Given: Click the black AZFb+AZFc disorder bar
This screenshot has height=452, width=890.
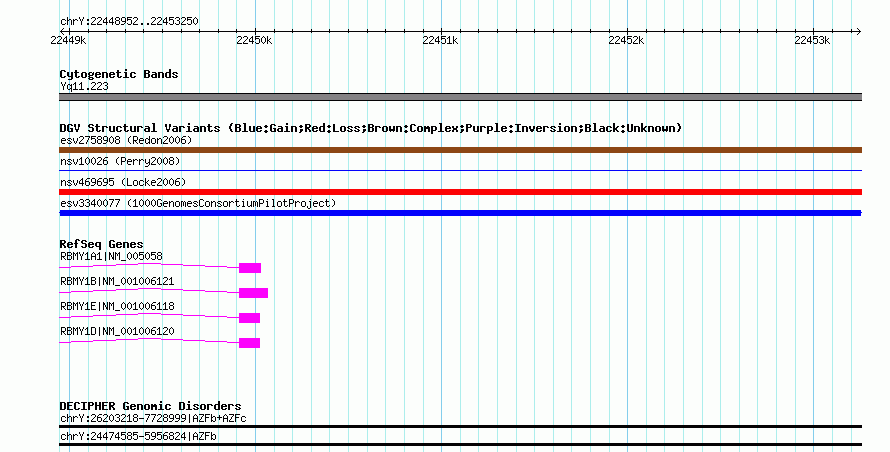Looking at the screenshot, I should click(460, 426).
